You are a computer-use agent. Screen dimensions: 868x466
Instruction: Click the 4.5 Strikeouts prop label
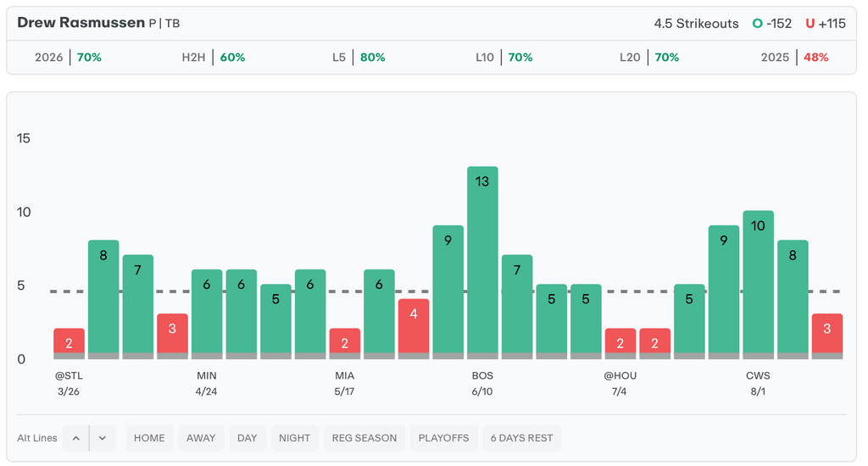pos(696,23)
